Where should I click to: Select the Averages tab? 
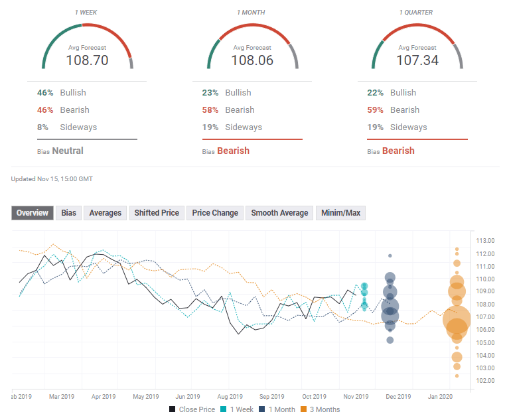tap(105, 213)
